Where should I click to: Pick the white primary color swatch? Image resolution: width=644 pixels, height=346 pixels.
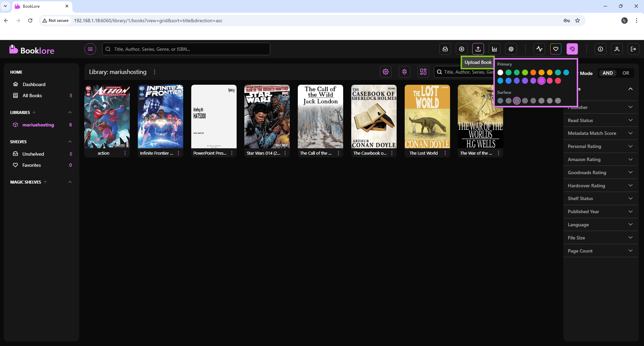(x=500, y=72)
